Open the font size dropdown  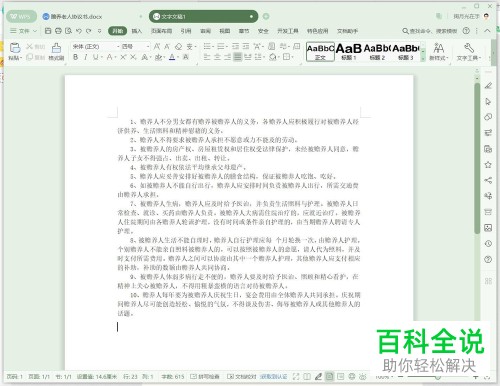148,46
